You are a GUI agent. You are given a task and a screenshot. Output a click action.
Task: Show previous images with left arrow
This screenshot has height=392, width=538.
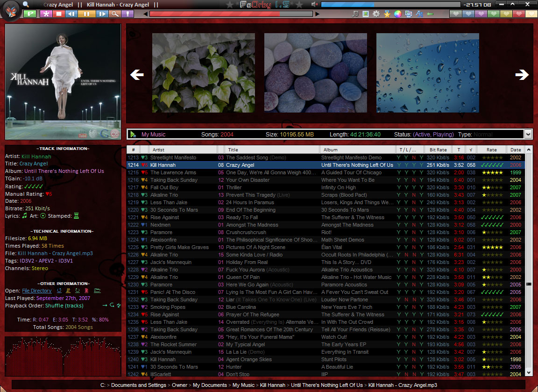tap(137, 75)
